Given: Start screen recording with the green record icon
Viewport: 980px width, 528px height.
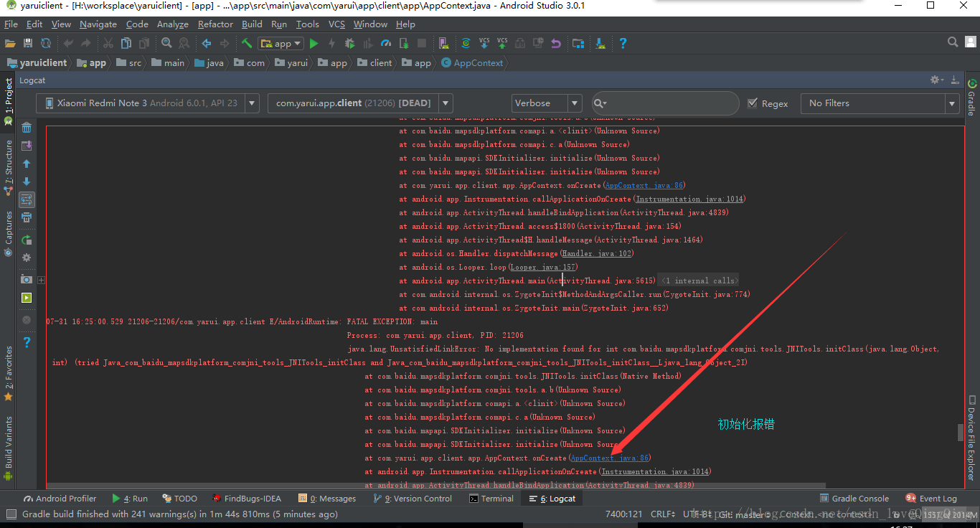Looking at the screenshot, I should pyautogui.click(x=27, y=298).
